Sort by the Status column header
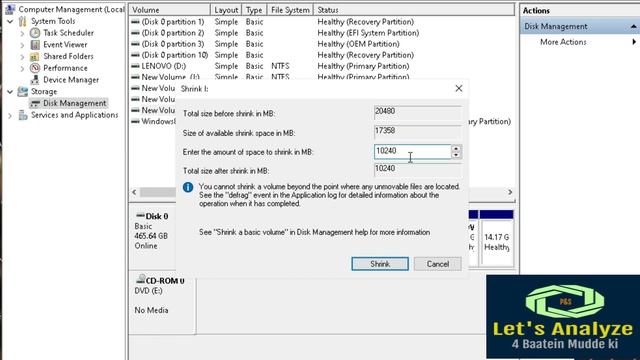Image resolution: width=640 pixels, height=360 pixels. [414, 10]
